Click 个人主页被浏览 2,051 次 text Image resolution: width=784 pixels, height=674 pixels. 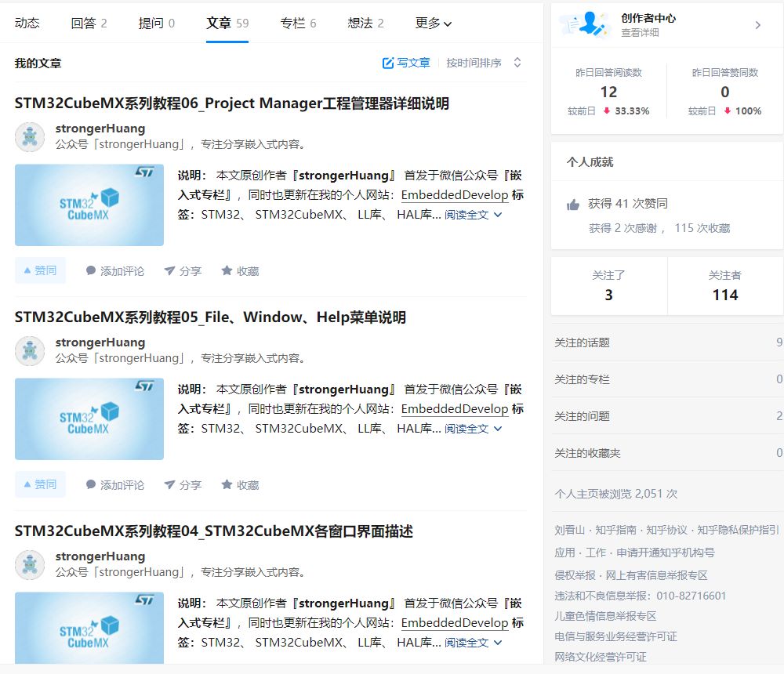pos(615,494)
